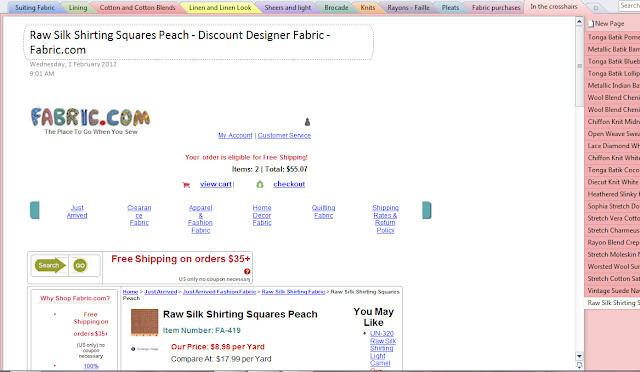Click the Home breadcrumb link
Viewport: 640px width, 372px height.
coord(130,292)
